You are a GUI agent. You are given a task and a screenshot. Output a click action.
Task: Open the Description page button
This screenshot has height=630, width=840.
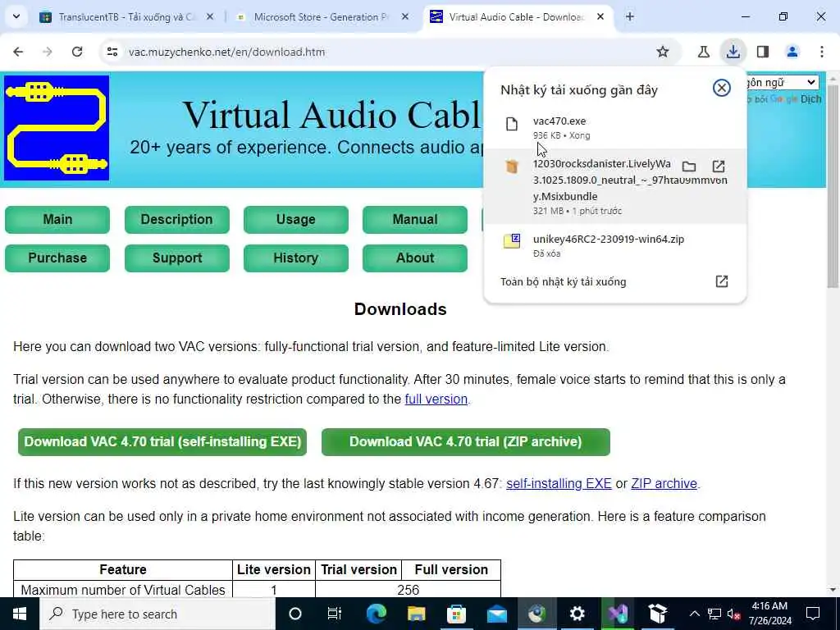tap(177, 220)
